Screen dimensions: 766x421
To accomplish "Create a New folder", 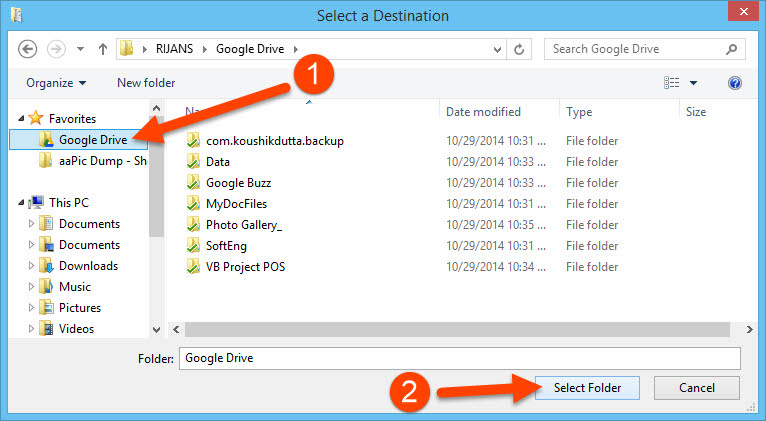I will [146, 83].
